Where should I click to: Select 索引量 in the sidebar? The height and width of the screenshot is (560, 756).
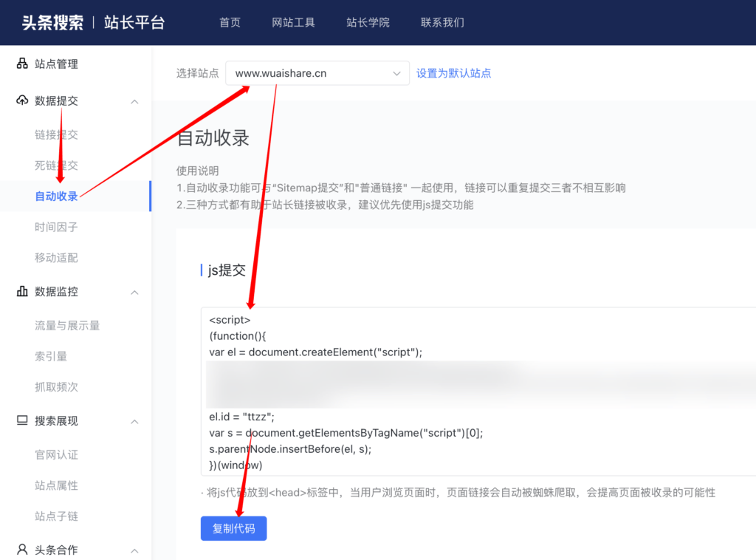[51, 356]
